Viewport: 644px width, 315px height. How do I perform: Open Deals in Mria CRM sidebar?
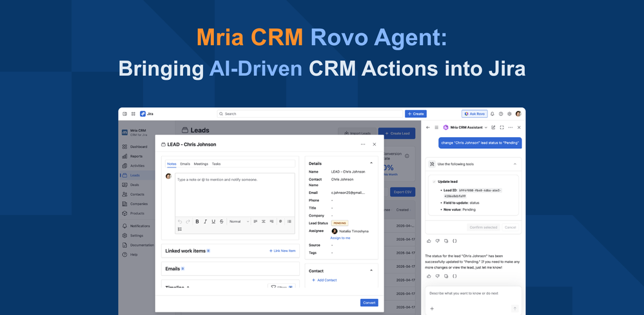[x=131, y=185]
